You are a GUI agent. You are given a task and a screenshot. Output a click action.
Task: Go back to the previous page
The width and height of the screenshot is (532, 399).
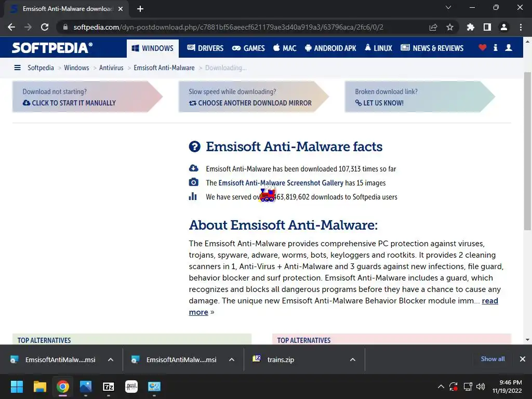11,27
